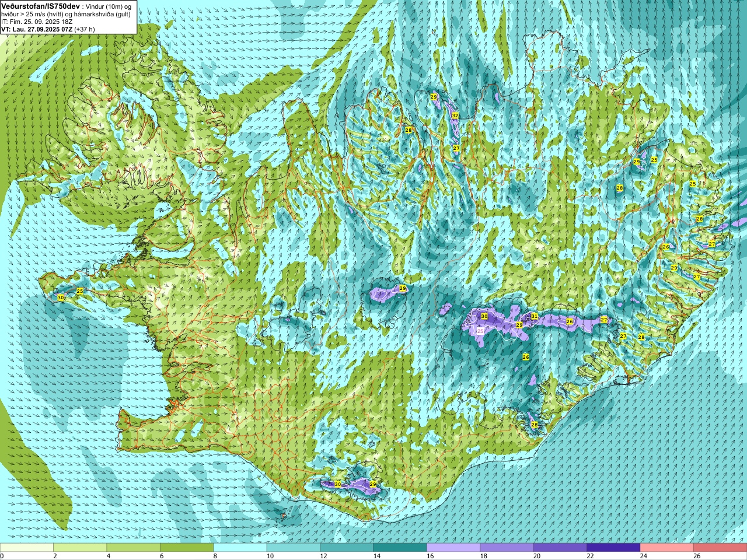Click legend scale number 22
The height and width of the screenshot is (560, 747).
click(x=590, y=556)
